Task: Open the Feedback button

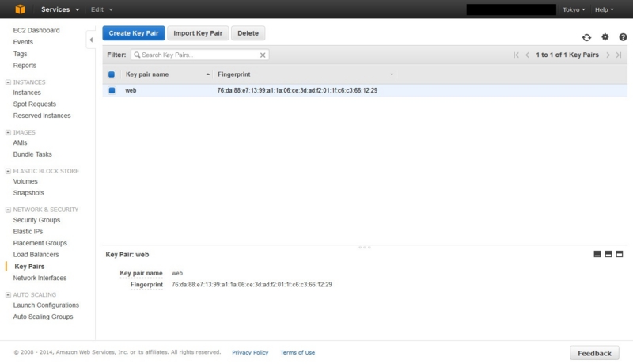Action: click(594, 353)
